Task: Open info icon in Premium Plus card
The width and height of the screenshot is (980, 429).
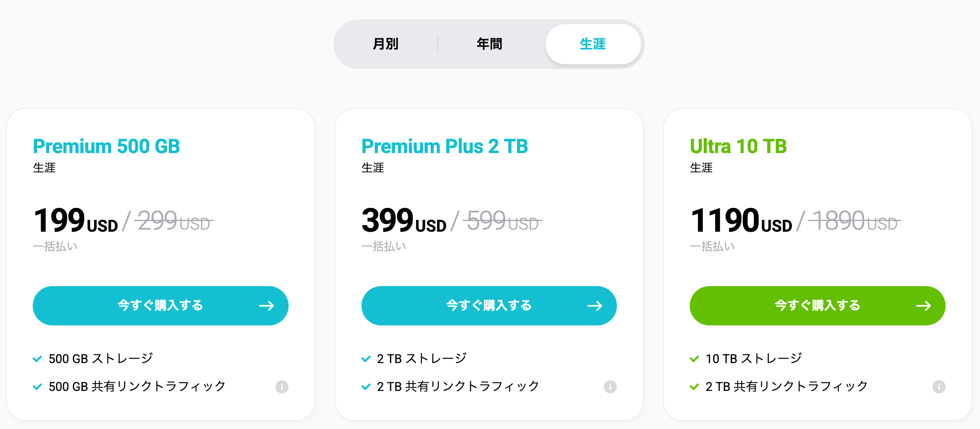Action: pos(610,386)
